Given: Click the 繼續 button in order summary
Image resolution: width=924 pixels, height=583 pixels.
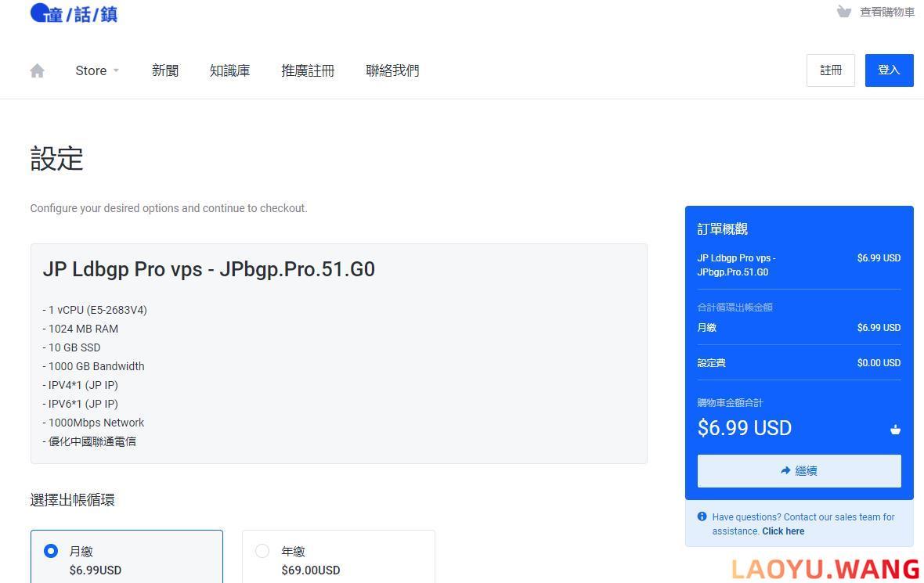Looking at the screenshot, I should [x=799, y=470].
